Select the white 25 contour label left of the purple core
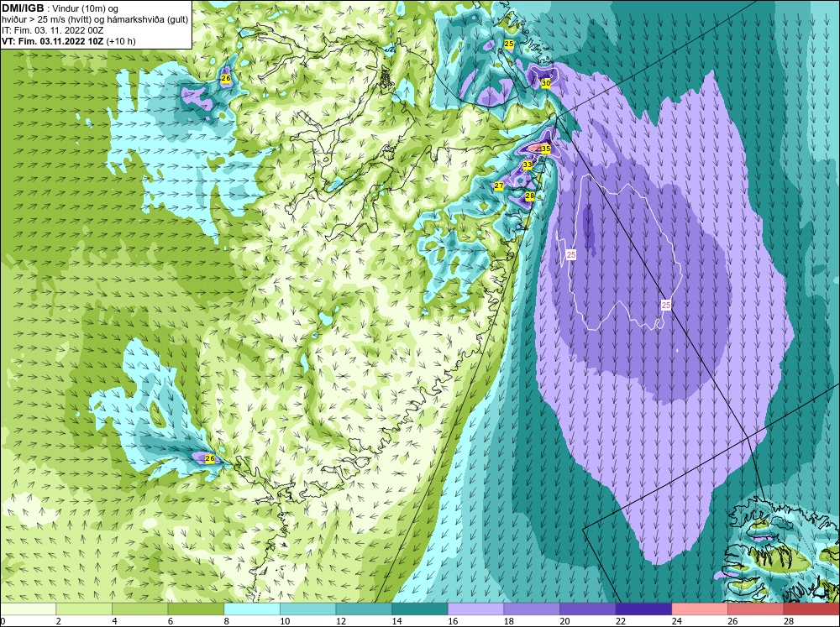 coord(571,255)
